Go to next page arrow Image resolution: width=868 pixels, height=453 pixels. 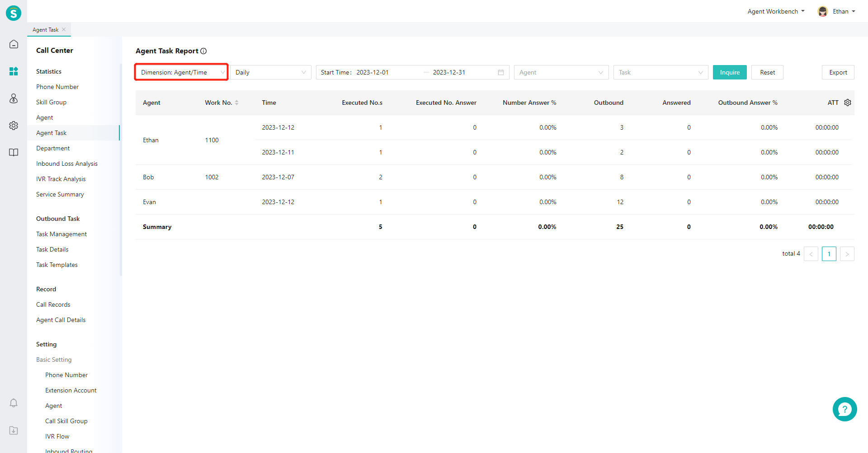tap(847, 254)
